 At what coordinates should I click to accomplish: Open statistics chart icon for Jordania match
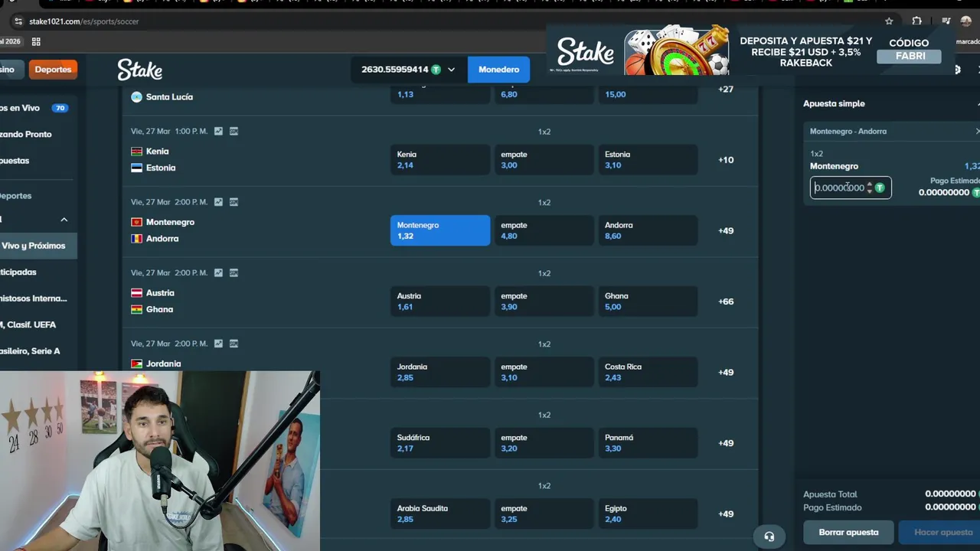pyautogui.click(x=218, y=344)
